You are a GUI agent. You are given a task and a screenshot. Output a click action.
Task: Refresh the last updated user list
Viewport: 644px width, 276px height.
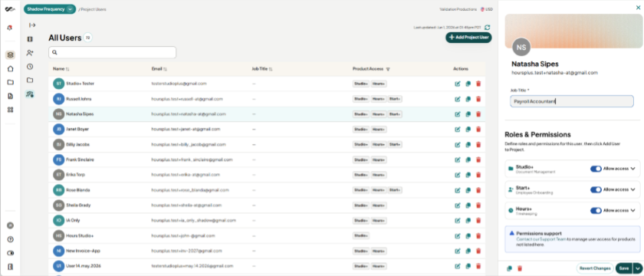tap(487, 27)
